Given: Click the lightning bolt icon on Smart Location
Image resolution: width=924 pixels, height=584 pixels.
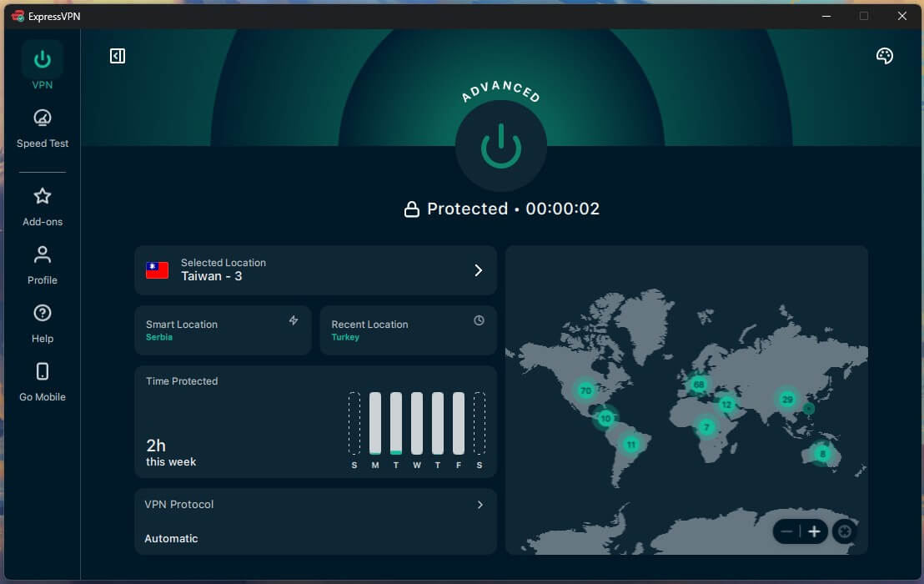Looking at the screenshot, I should 294,320.
